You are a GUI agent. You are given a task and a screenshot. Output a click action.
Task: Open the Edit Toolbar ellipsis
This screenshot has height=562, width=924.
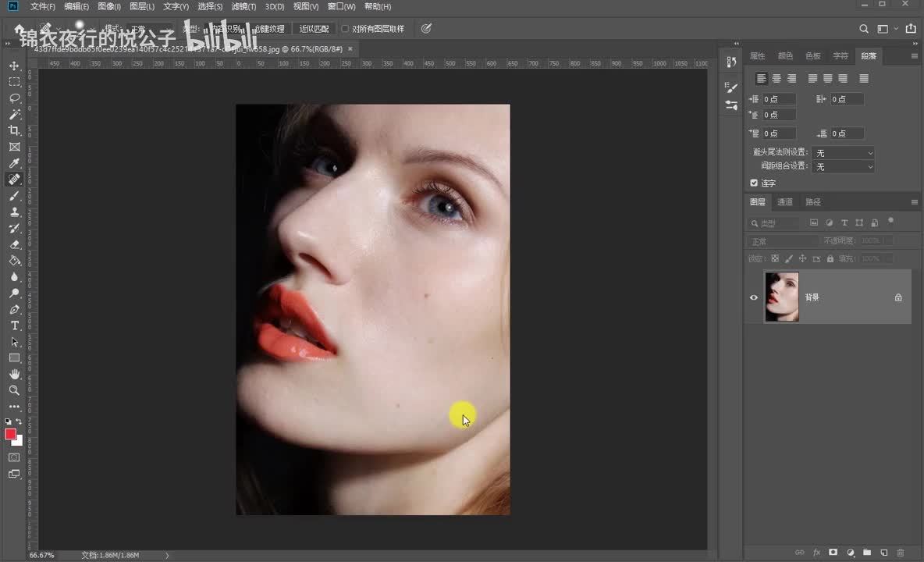14,407
